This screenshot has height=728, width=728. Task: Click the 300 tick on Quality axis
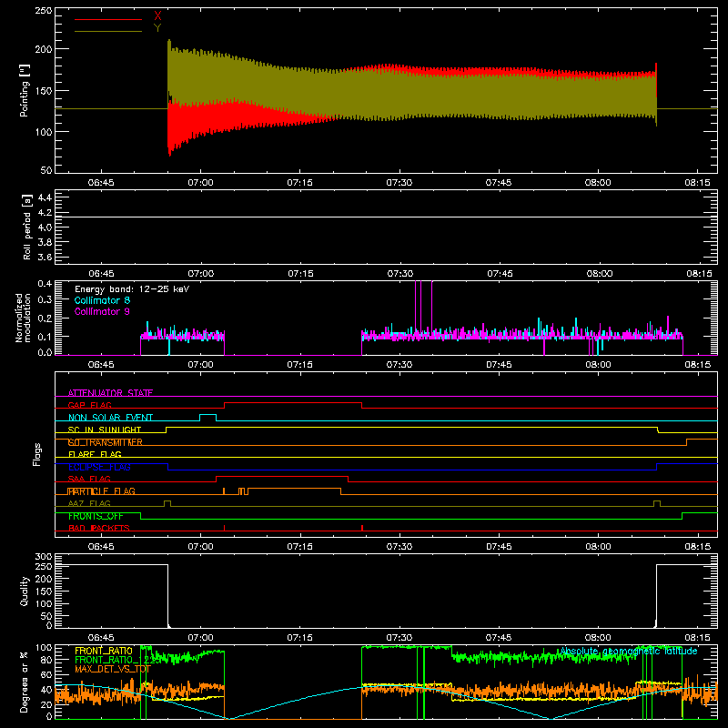click(44, 557)
